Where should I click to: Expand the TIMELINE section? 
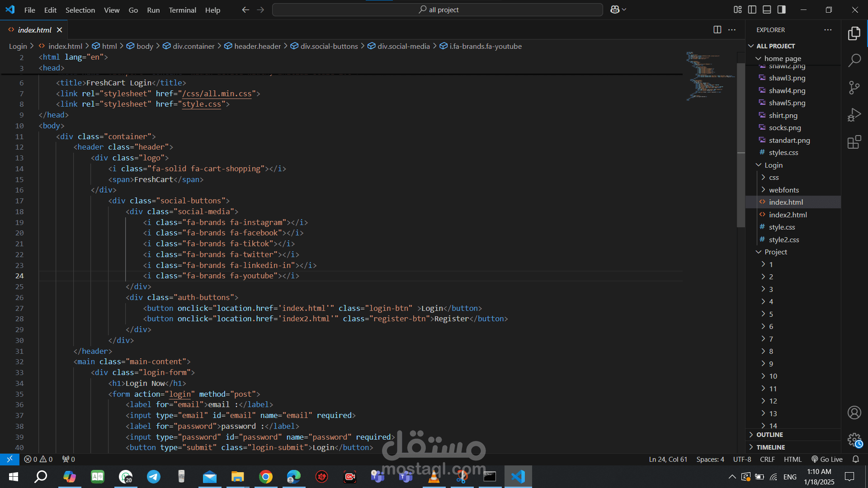(x=770, y=447)
